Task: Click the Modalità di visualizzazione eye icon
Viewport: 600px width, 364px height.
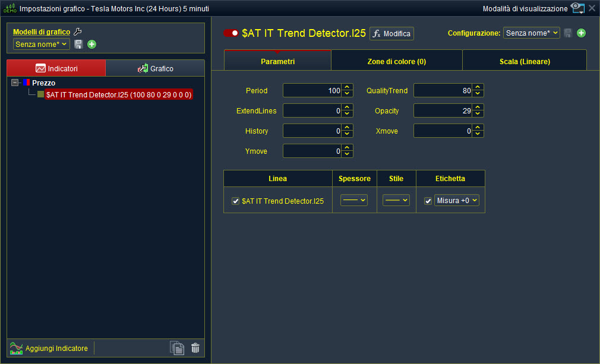Action: [577, 8]
